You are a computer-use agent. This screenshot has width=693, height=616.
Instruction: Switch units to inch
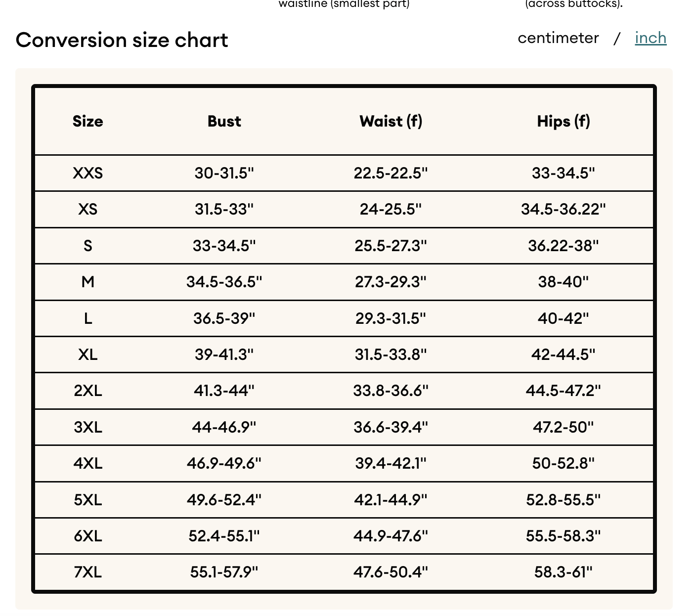tap(650, 38)
